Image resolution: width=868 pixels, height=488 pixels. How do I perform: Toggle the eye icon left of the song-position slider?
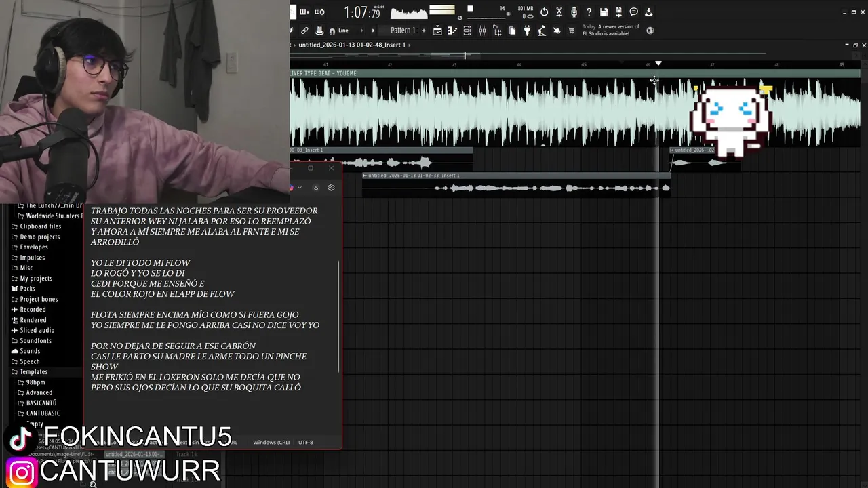point(460,18)
